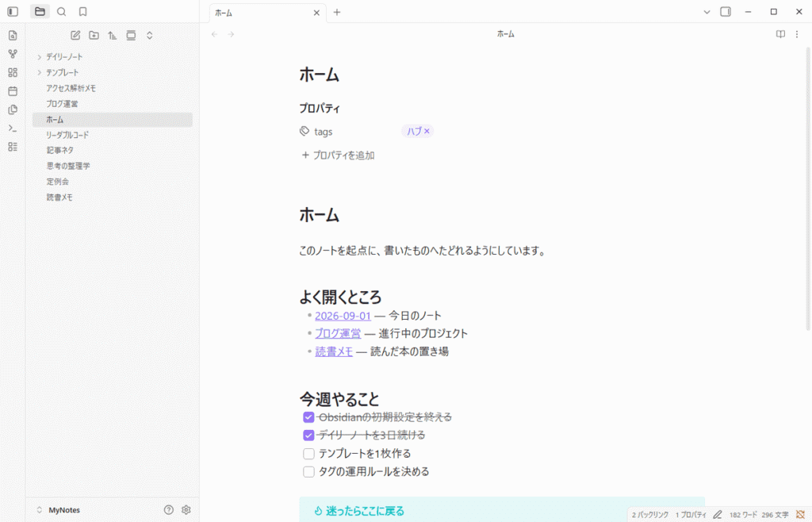Open the bookmarks pane icon
The image size is (812, 522).
pos(82,11)
